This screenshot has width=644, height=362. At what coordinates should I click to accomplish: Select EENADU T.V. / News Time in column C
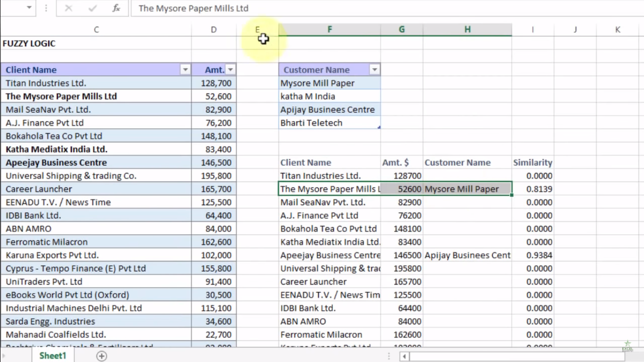96,202
